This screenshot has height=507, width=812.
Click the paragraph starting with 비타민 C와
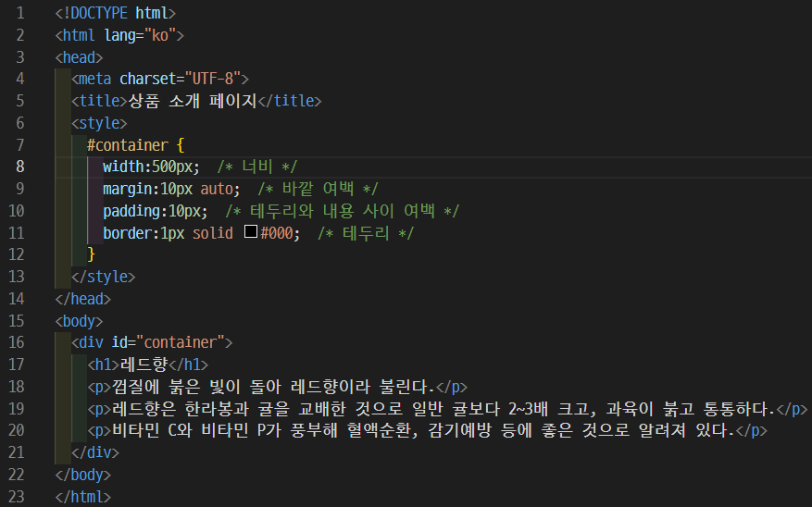point(427,430)
